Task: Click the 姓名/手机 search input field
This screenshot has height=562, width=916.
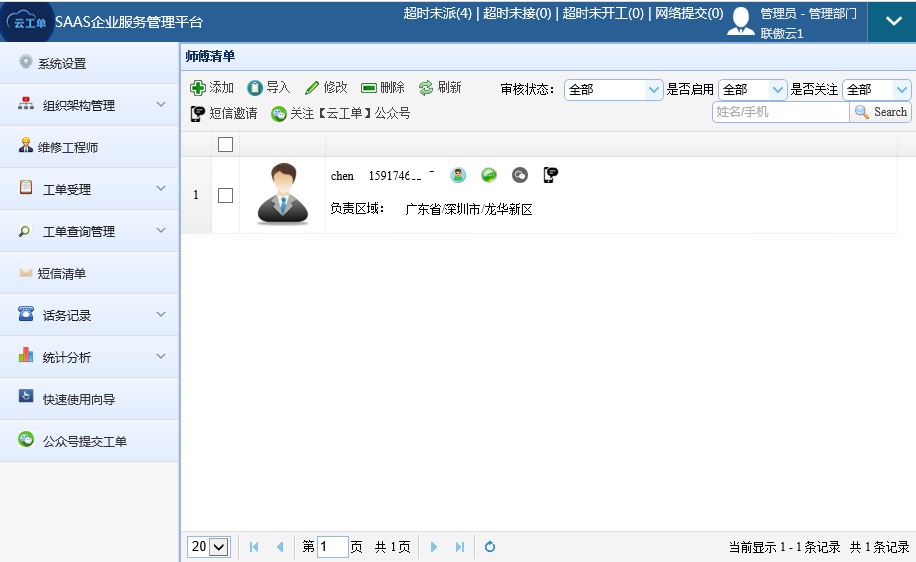Action: point(780,112)
